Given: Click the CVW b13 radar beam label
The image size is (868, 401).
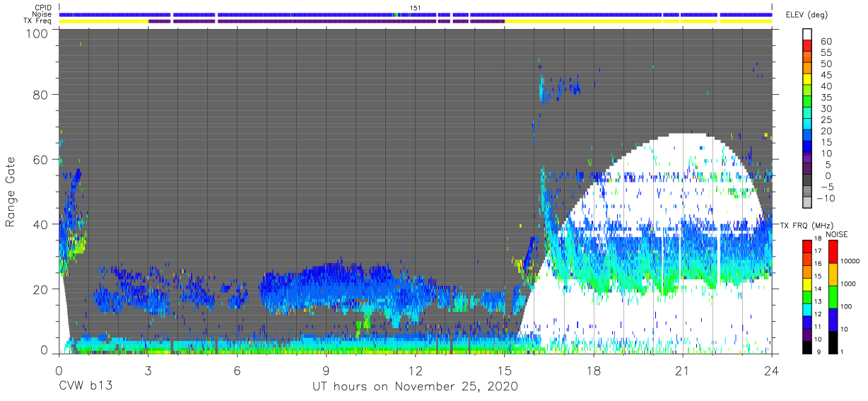Looking at the screenshot, I should tap(86, 386).
